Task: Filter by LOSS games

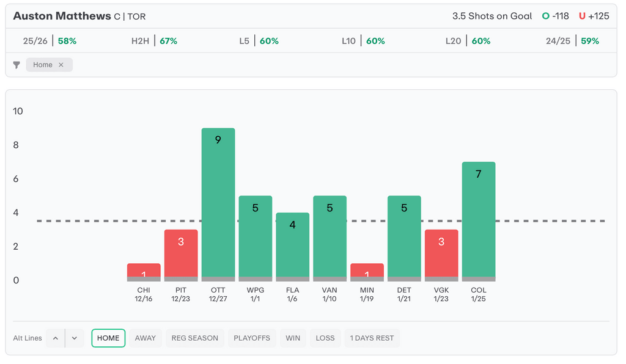Action: click(325, 338)
